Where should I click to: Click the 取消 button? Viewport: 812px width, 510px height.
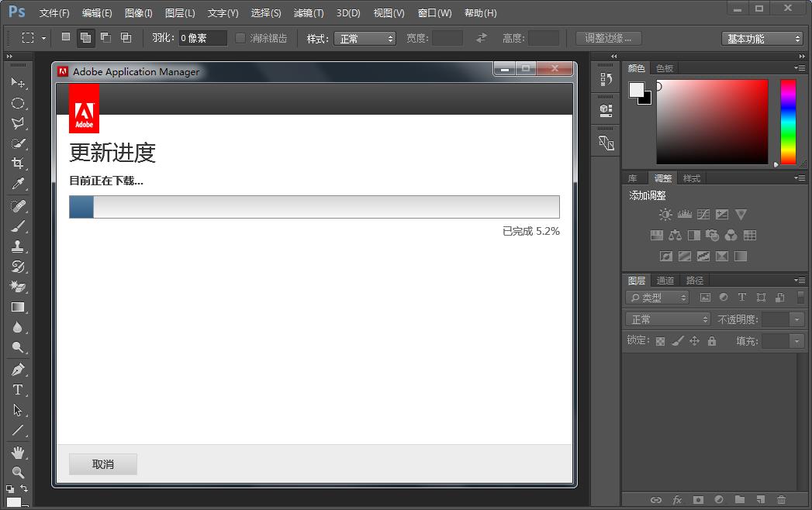point(103,464)
